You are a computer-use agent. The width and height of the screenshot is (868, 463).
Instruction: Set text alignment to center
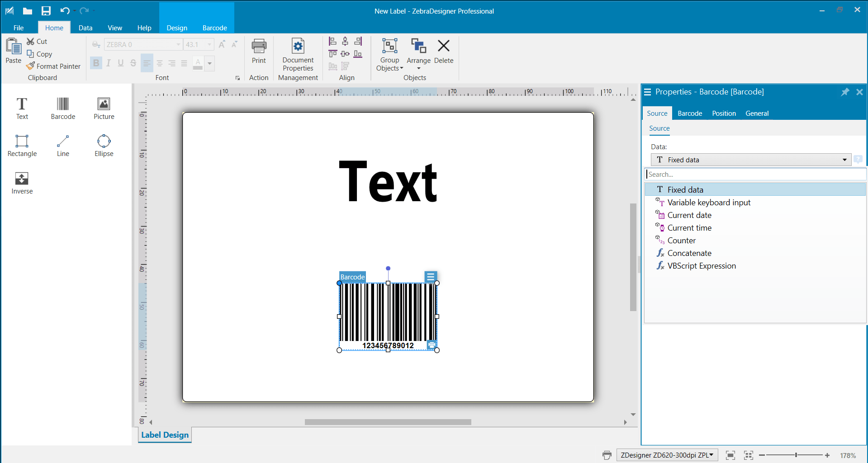click(160, 63)
